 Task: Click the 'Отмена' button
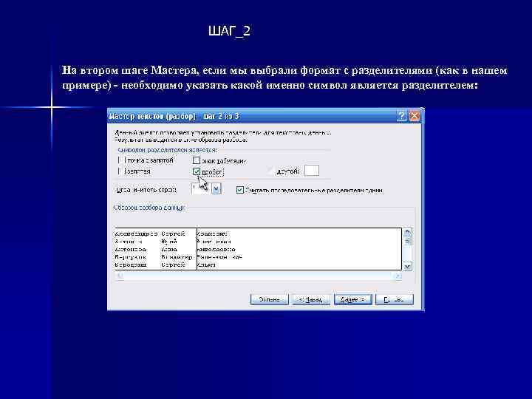point(269,299)
